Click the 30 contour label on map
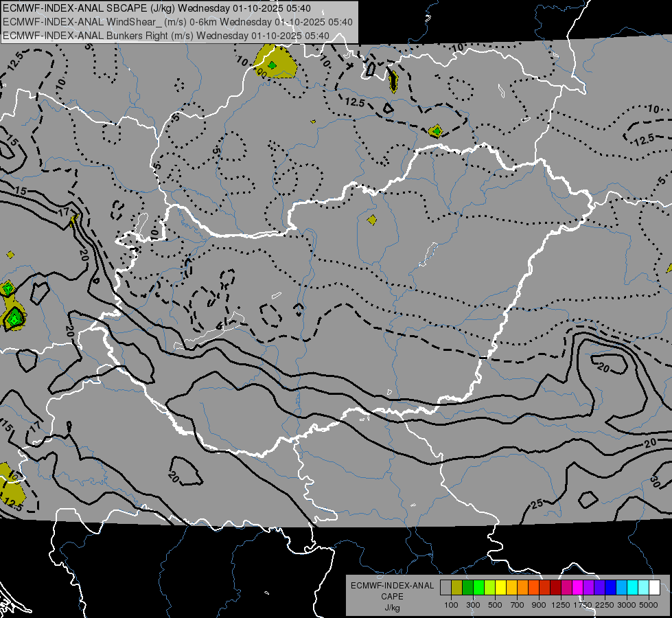The width and height of the screenshot is (672, 618). click(655, 482)
